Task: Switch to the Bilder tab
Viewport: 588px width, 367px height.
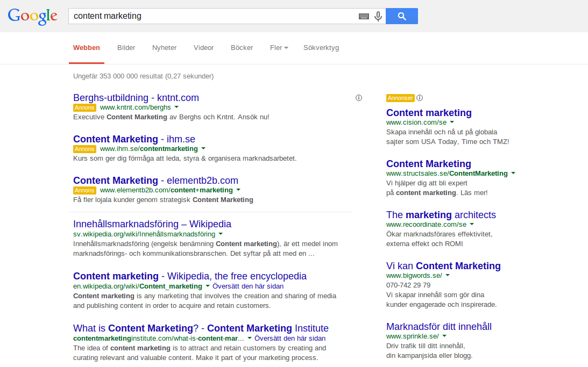Action: [126, 48]
